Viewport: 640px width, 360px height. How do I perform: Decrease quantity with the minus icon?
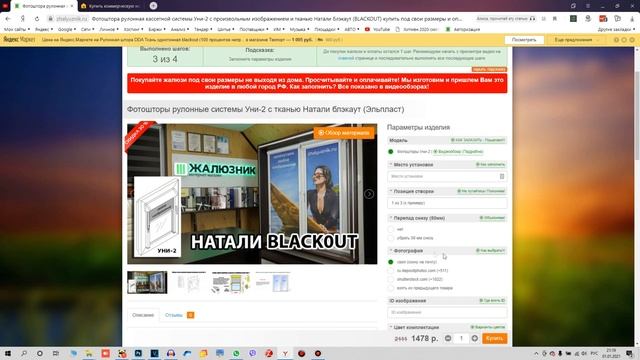[448, 338]
